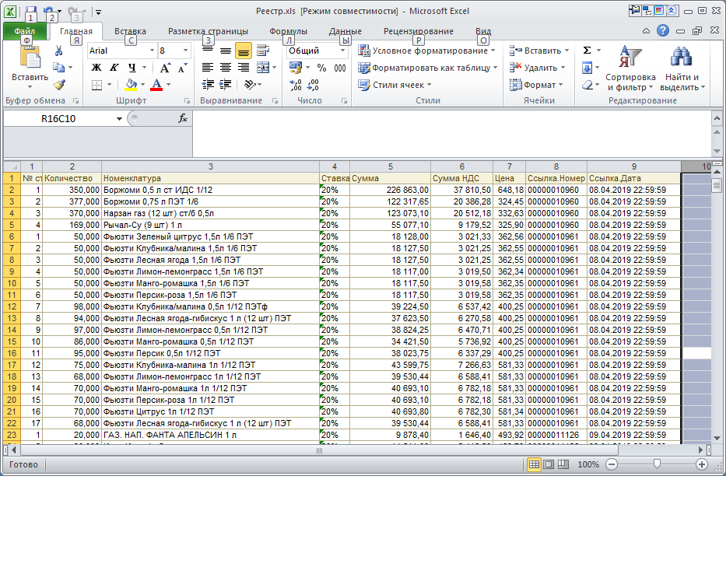Screen dimensions: 726x588
Task: Save the workbook from Quick Access Toolbar
Action: click(x=30, y=10)
